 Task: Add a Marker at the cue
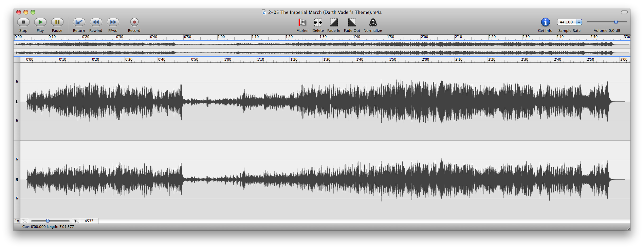coord(302,22)
